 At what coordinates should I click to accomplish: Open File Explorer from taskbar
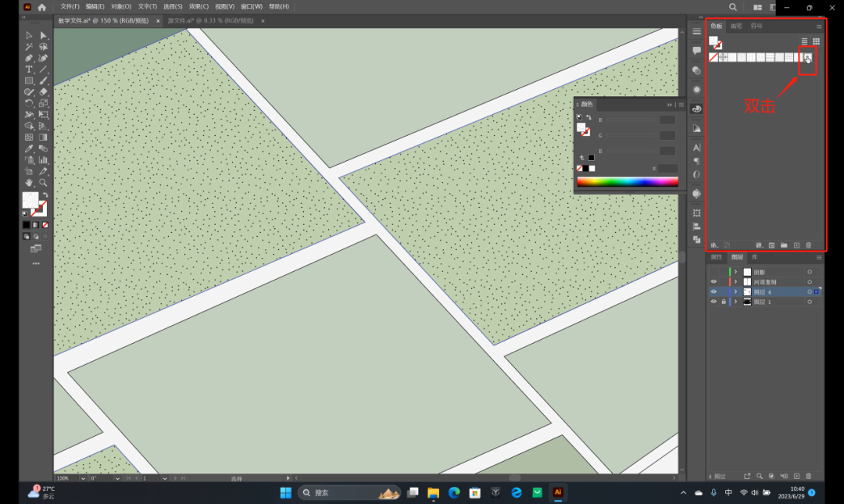click(x=433, y=493)
